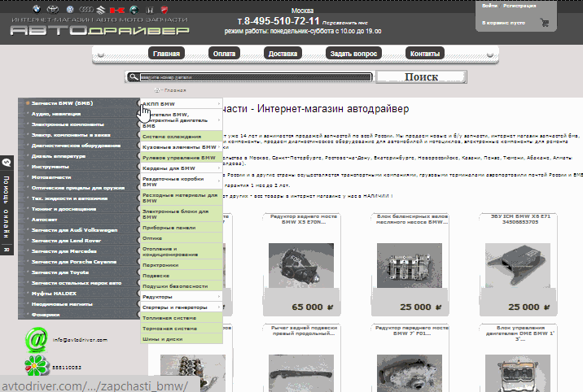
Task: Open the ЭБУ ICM BMW X6 E71 photo
Action: click(518, 265)
